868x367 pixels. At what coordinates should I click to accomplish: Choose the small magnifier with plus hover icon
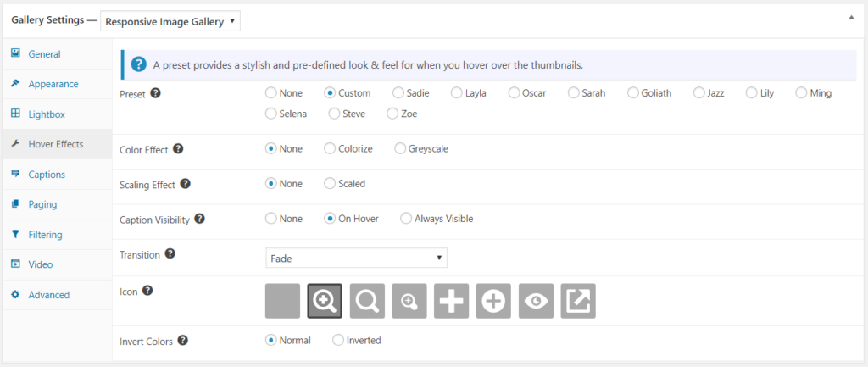point(409,301)
